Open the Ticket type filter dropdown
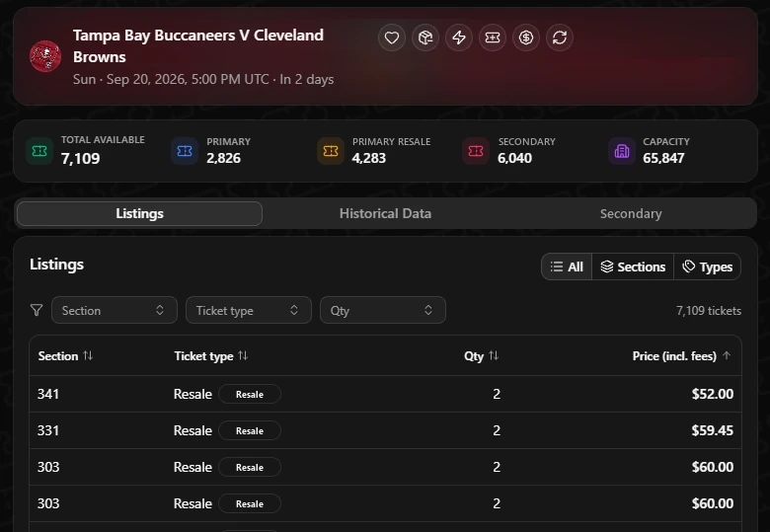This screenshot has height=532, width=770. 249,310
